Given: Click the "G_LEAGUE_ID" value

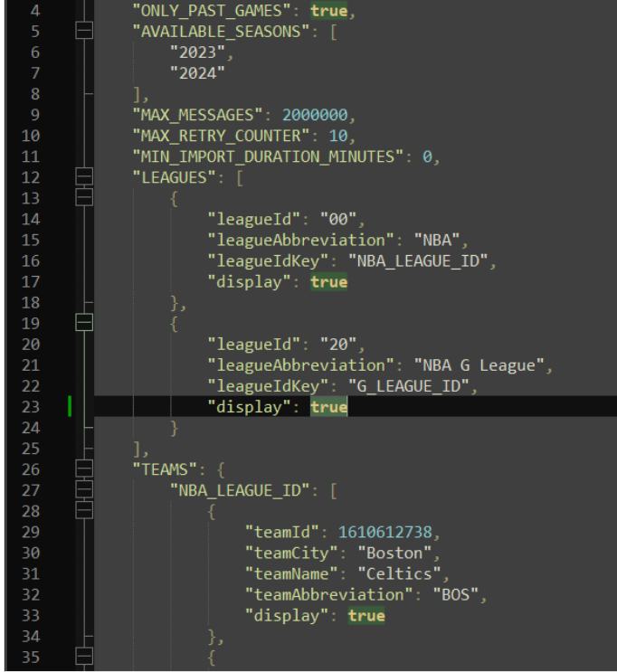Looking at the screenshot, I should [409, 385].
